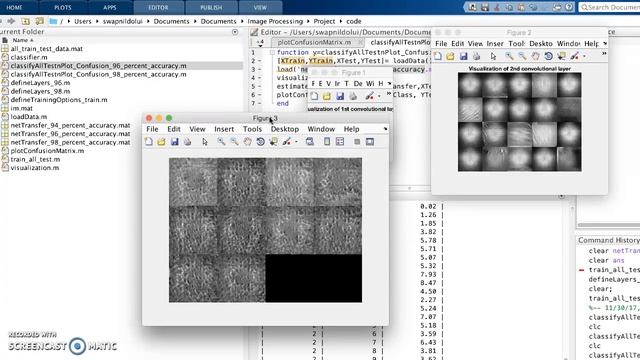Open Brush color dropdown arrow in Figure 3
640x360 pixels.
pyautogui.click(x=296, y=142)
